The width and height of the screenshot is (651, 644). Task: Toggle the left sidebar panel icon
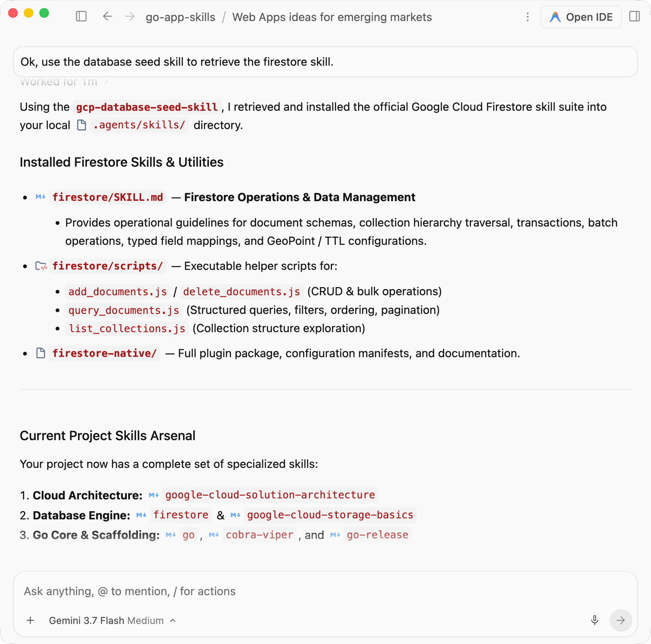click(81, 17)
